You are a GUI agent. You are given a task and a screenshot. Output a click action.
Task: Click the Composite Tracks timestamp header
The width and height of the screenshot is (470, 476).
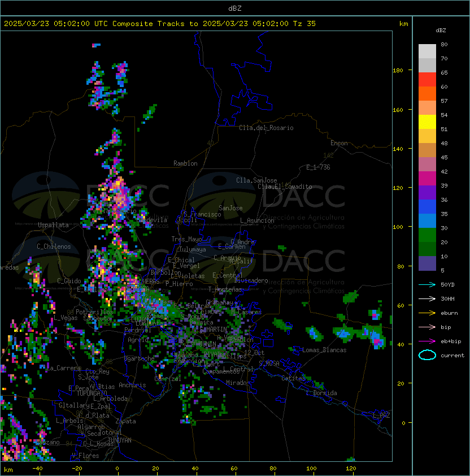click(x=160, y=24)
